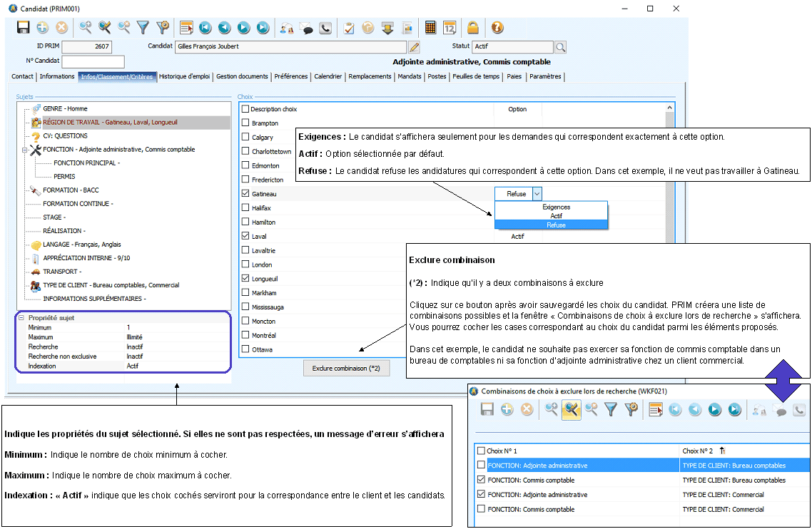Click the padlock icon in the toolbar
The image size is (812, 529).
tap(472, 28)
